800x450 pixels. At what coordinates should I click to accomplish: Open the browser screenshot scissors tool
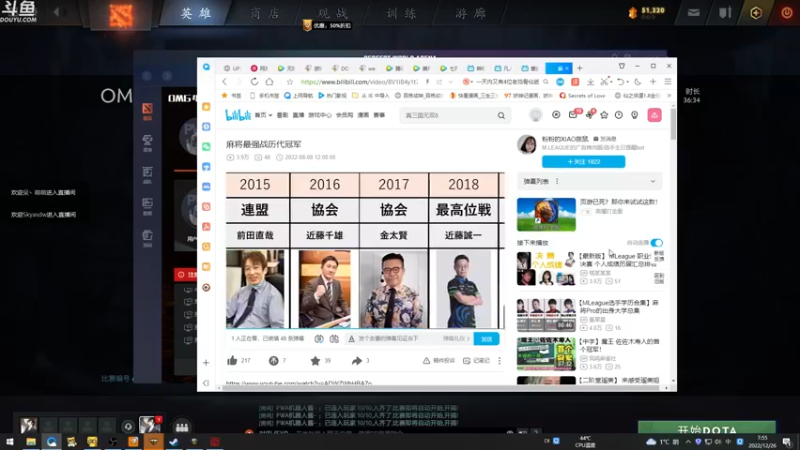point(605,82)
